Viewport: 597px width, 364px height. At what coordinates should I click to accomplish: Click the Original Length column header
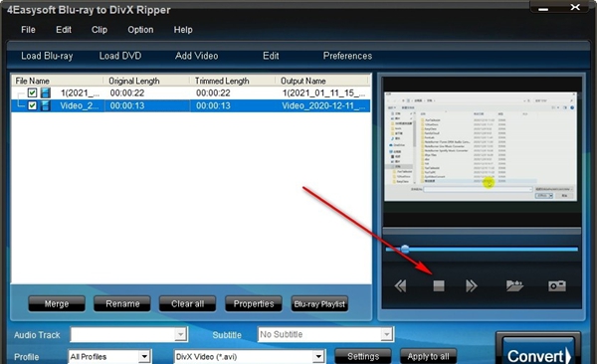click(146, 81)
